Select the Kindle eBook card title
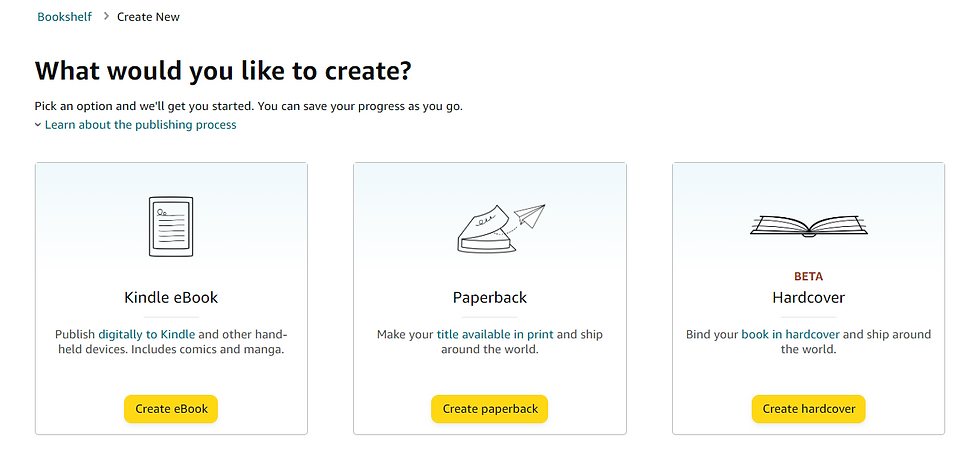 [x=171, y=297]
